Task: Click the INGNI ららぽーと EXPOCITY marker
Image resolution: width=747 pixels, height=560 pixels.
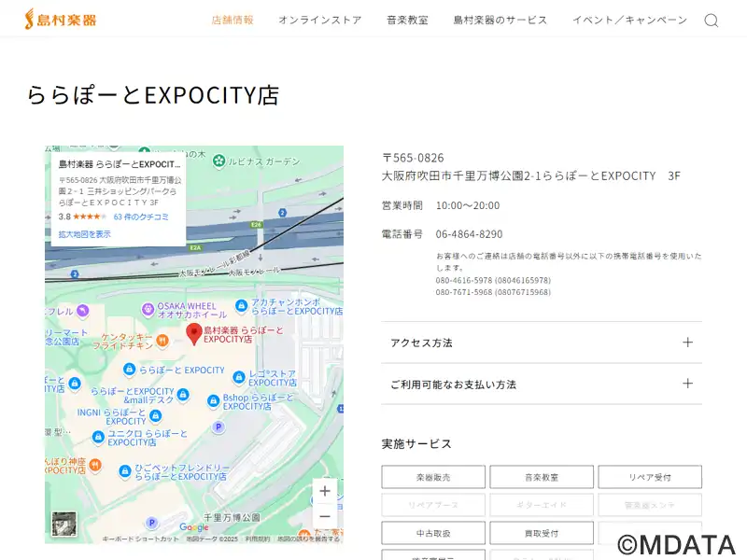Action: 155,416
